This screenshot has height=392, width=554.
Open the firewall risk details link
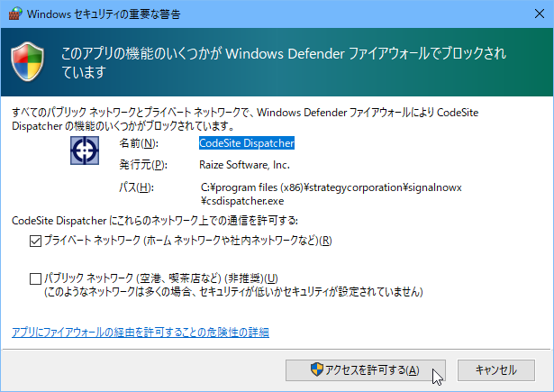[x=140, y=333]
